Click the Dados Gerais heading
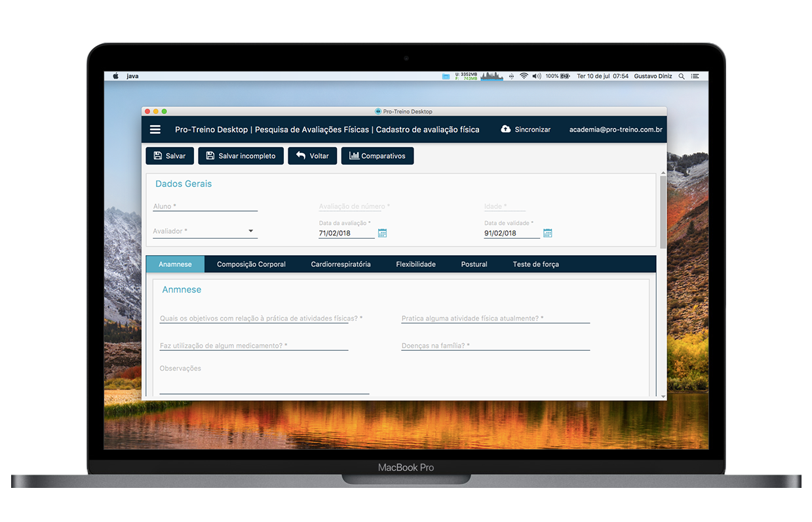Viewport: 812px width, 522px height. pos(184,184)
